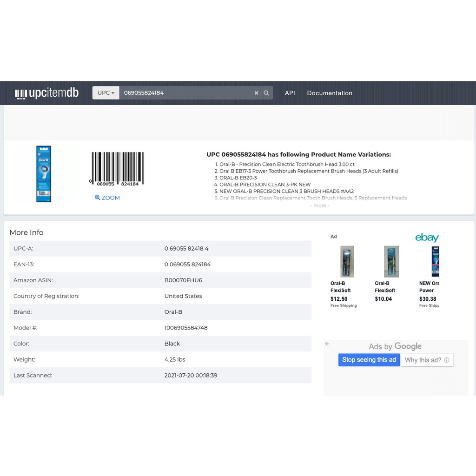
Task: Click the ZOOM barcode link
Action: 107,198
